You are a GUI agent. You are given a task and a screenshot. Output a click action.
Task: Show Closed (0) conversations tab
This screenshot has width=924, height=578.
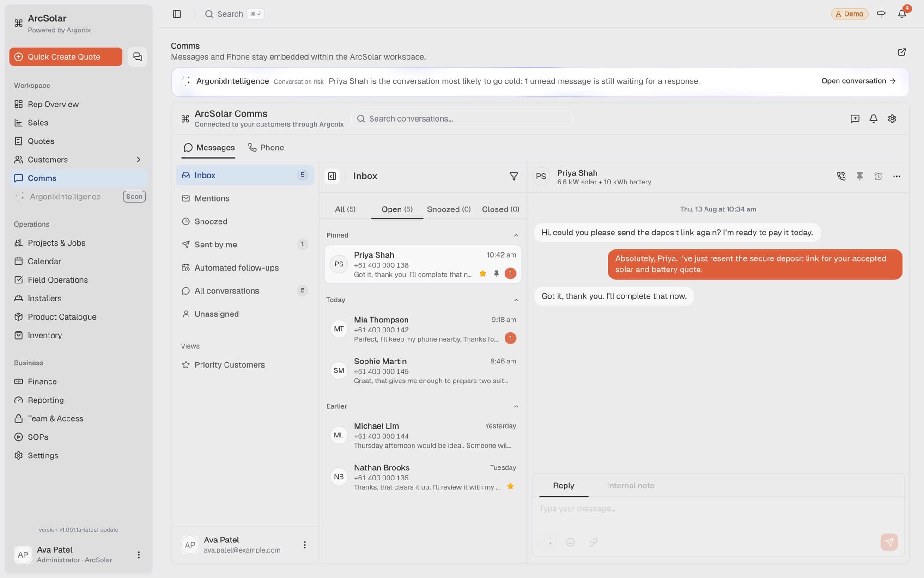point(500,209)
